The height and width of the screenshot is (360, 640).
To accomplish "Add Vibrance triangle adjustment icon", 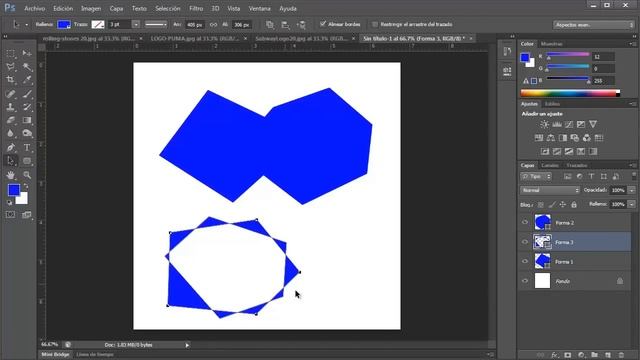I will 593,124.
